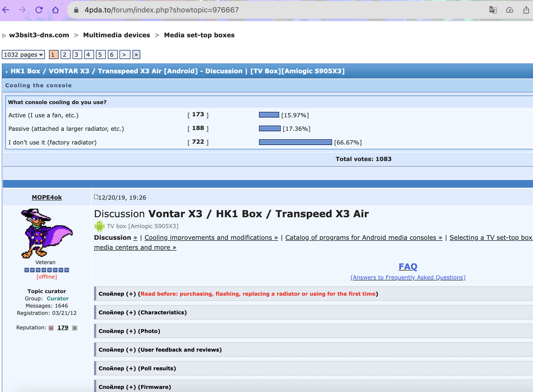Go to browser home page icon
The width and height of the screenshot is (533, 392).
[x=55, y=10]
